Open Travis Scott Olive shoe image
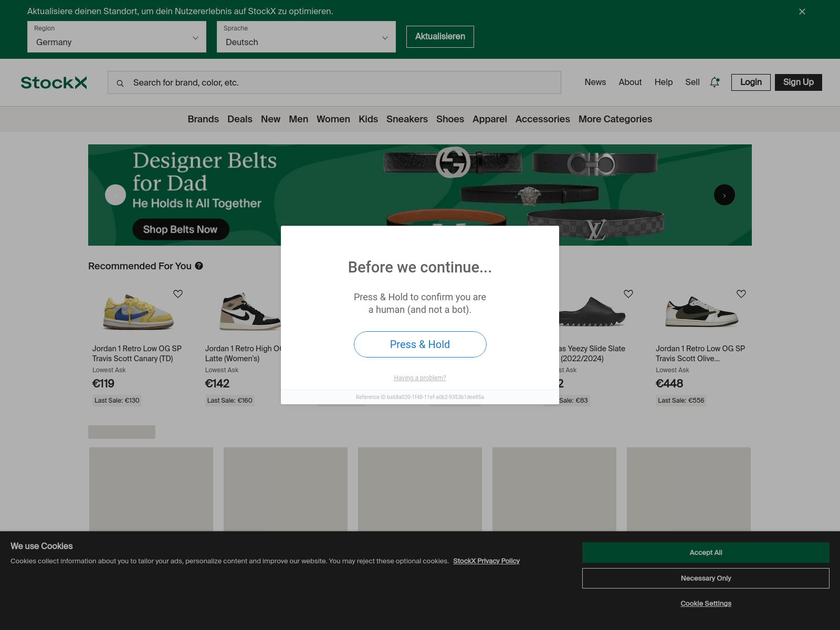 coord(701,312)
